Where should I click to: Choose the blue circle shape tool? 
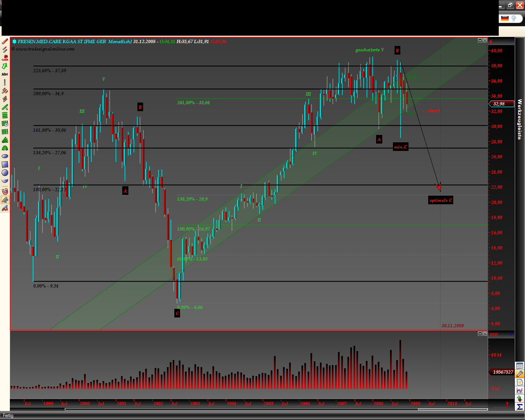tap(5, 173)
